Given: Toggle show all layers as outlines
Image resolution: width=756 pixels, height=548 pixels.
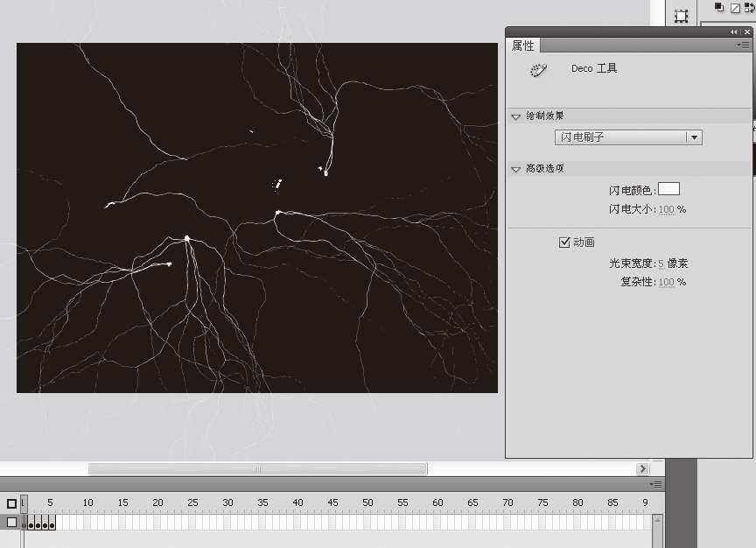Looking at the screenshot, I should [x=11, y=503].
